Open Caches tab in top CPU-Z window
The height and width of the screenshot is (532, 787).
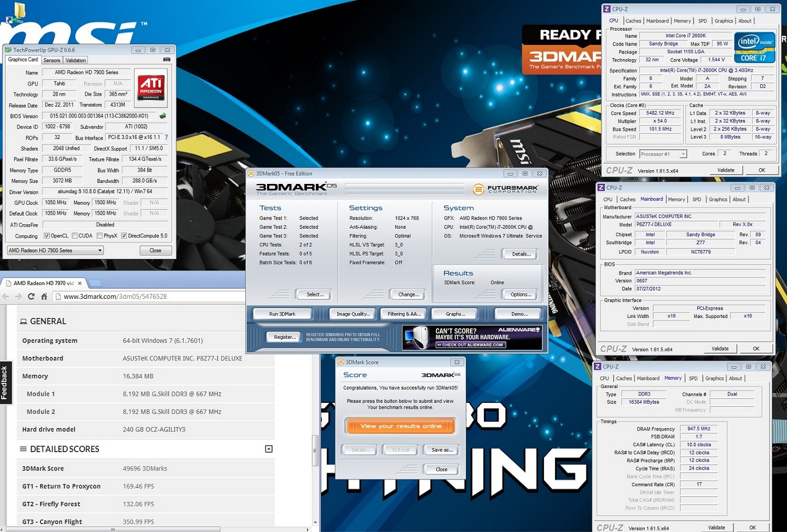click(633, 21)
